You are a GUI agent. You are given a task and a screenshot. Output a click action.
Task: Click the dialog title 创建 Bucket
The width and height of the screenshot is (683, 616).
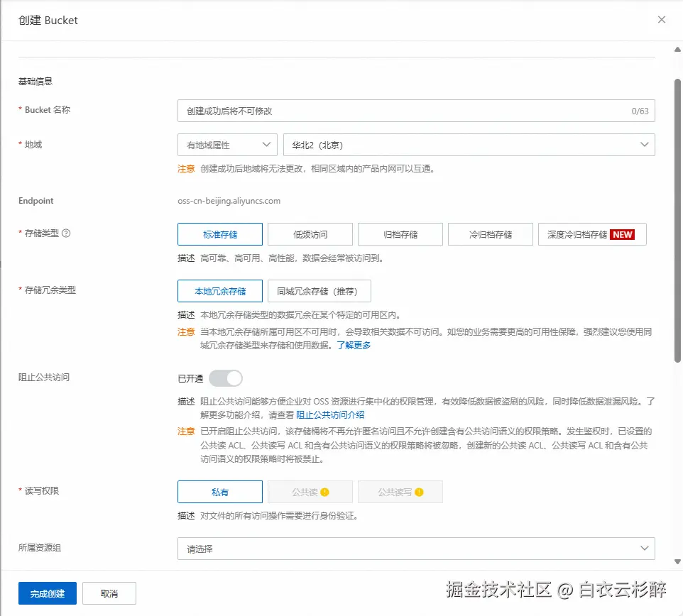(48, 21)
